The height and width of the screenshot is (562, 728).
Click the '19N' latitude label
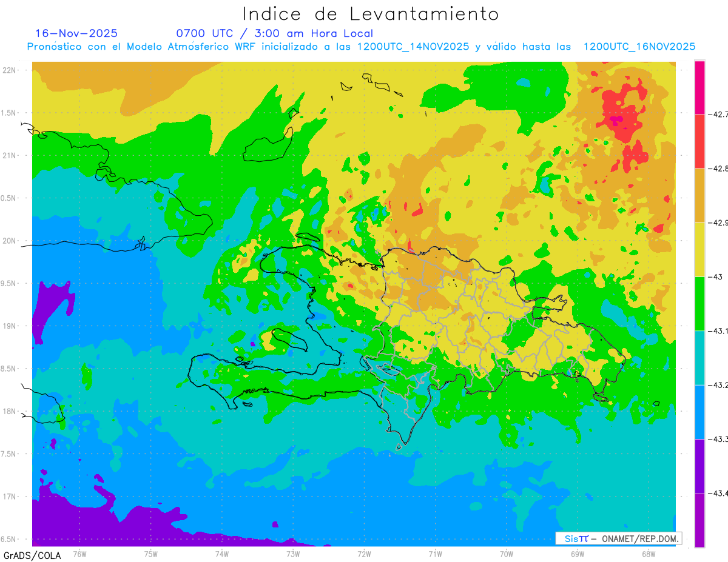(x=10, y=326)
